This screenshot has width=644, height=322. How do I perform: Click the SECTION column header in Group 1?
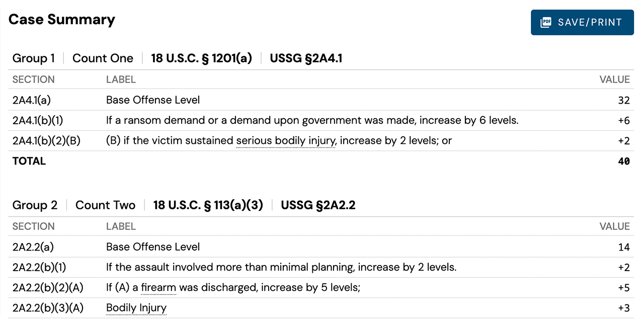[x=33, y=79]
